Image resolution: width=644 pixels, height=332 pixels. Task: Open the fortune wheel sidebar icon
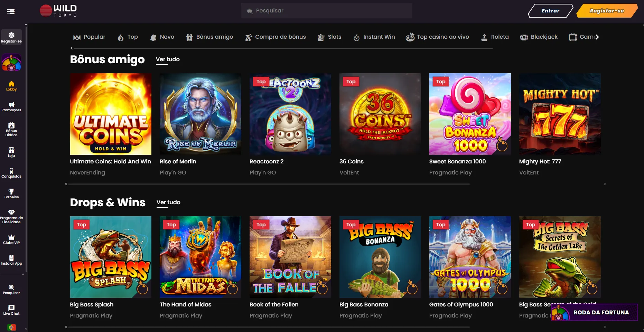(x=11, y=63)
